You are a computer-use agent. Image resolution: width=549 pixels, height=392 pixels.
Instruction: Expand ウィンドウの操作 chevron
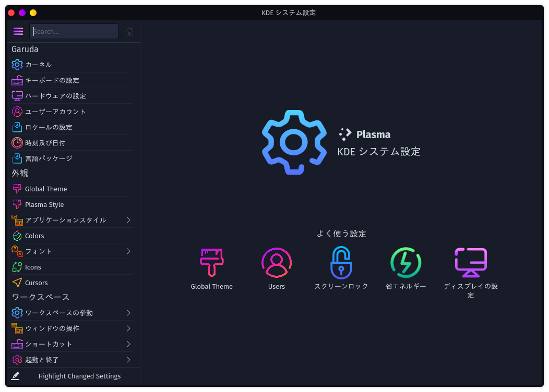[x=128, y=328]
